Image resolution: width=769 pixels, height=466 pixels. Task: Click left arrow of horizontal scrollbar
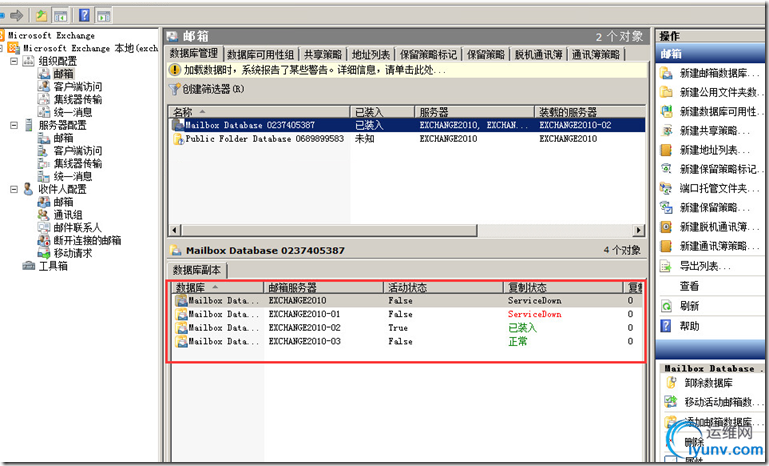coord(175,230)
